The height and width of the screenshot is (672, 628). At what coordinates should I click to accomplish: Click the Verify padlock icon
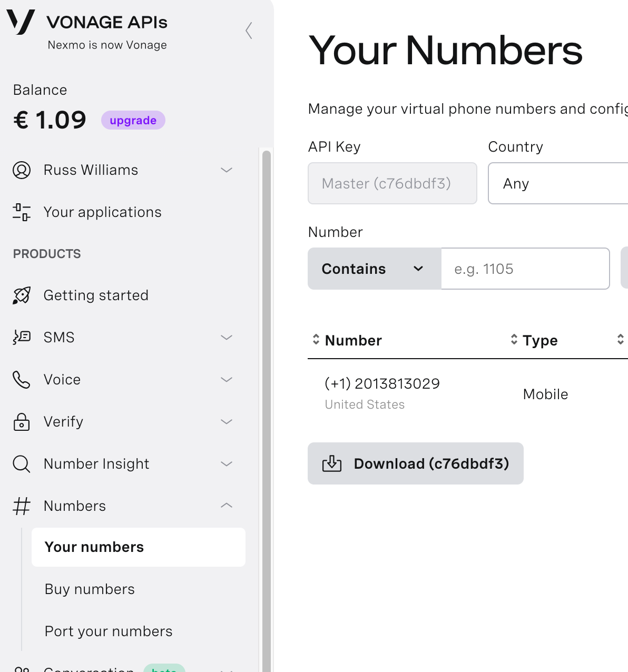click(x=22, y=422)
